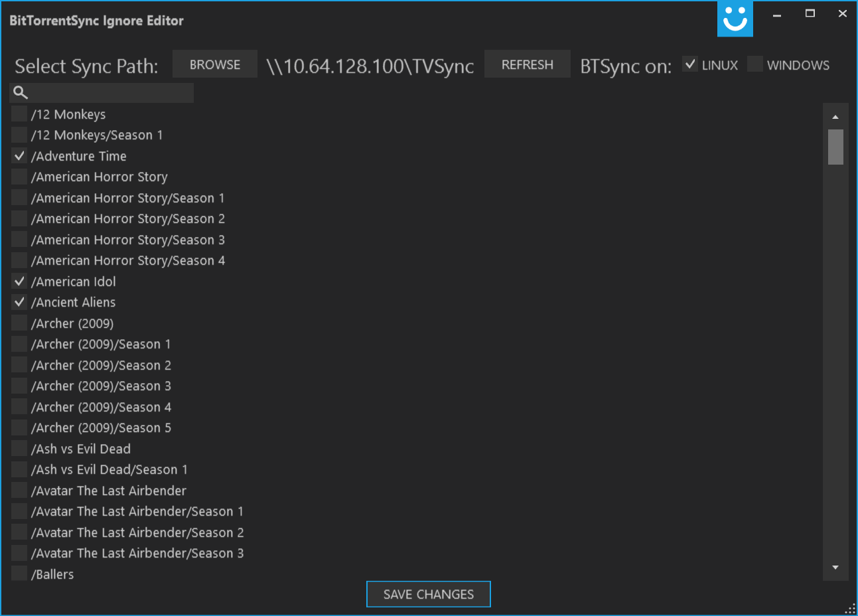
Task: Check /Avatar The Last Airbender/Season 3 checkbox
Action: (x=19, y=553)
